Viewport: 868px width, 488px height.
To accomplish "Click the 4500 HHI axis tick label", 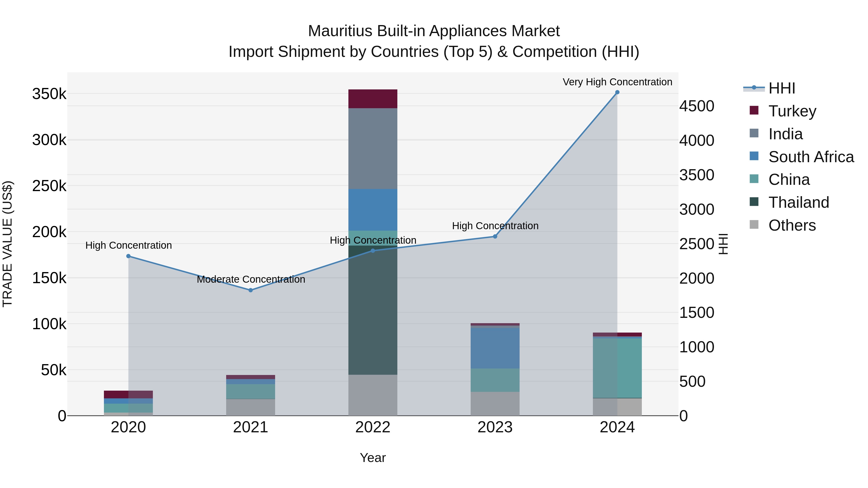I will (697, 106).
